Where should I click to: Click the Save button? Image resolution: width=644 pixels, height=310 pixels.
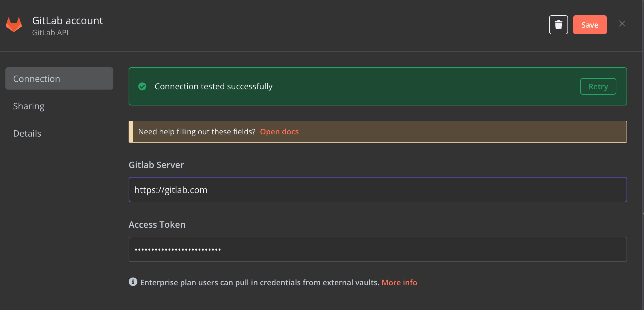point(590,24)
